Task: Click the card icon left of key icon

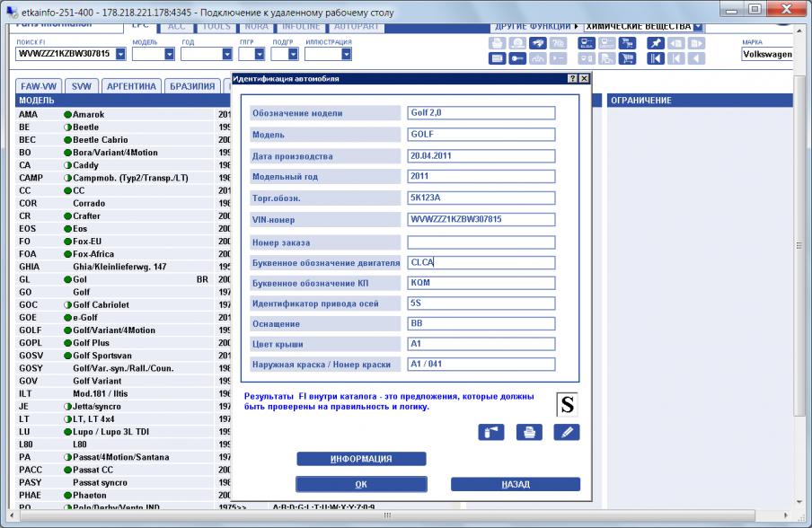Action: click(497, 58)
